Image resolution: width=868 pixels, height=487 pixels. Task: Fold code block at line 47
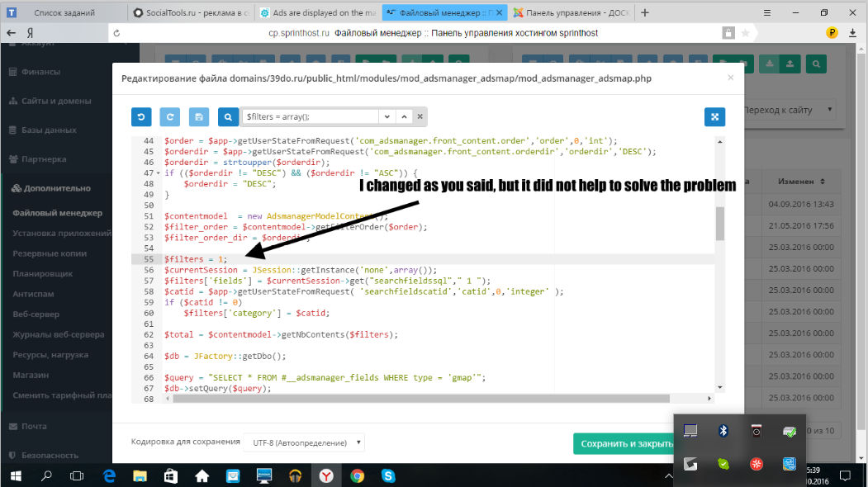(x=159, y=173)
